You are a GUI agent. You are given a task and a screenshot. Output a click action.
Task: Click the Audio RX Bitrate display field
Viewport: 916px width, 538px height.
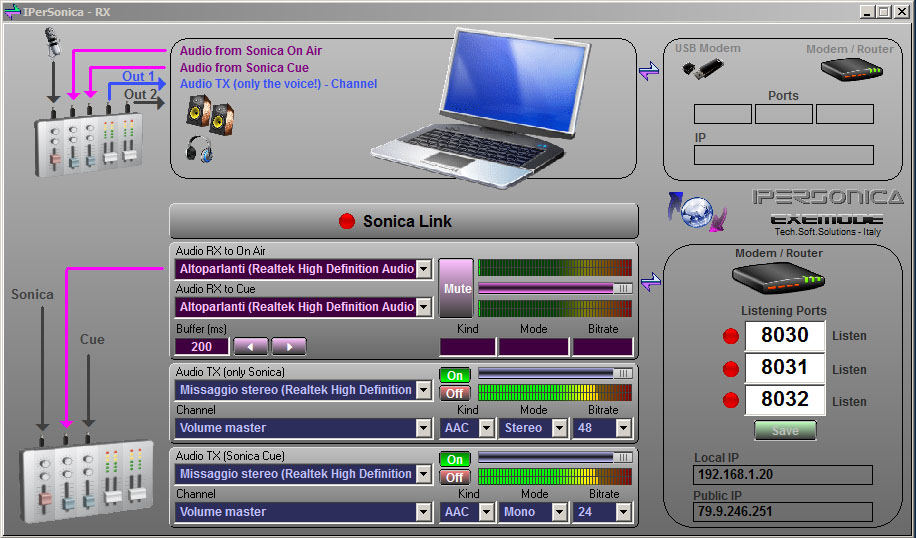[602, 346]
